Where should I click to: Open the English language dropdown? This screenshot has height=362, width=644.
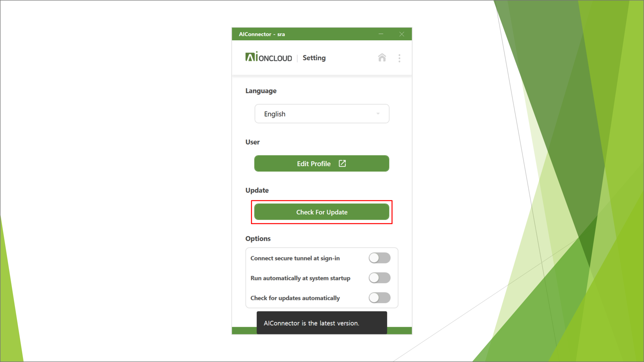pos(322,114)
